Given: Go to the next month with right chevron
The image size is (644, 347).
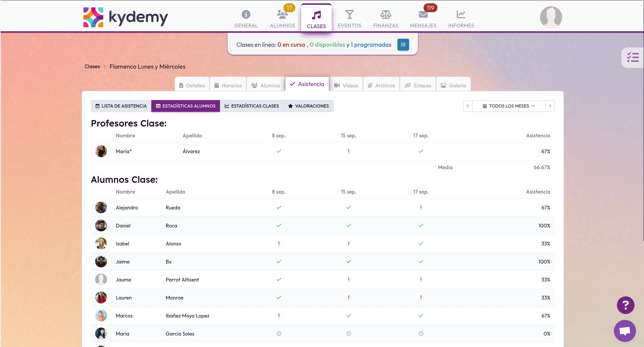Looking at the screenshot, I should click(550, 106).
